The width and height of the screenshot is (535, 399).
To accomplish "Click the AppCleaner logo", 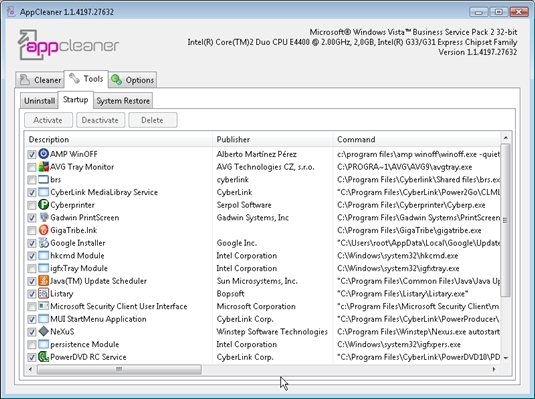I will (x=68, y=45).
